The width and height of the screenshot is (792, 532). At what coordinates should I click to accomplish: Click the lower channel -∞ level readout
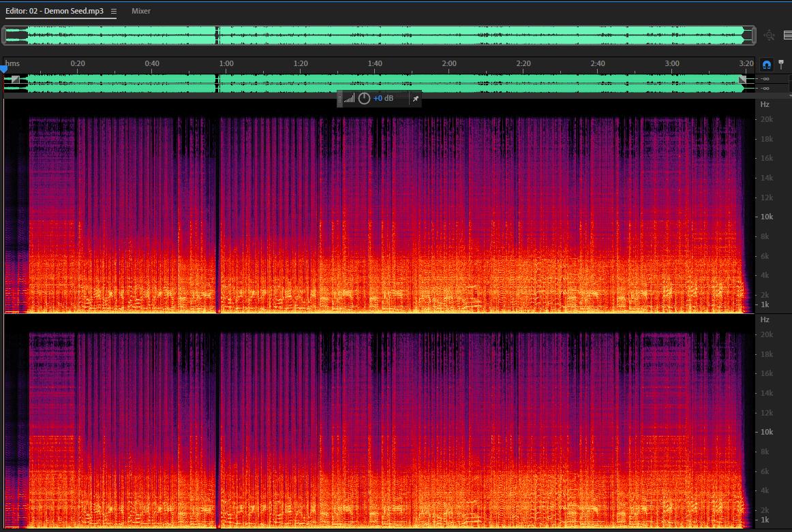coord(765,89)
